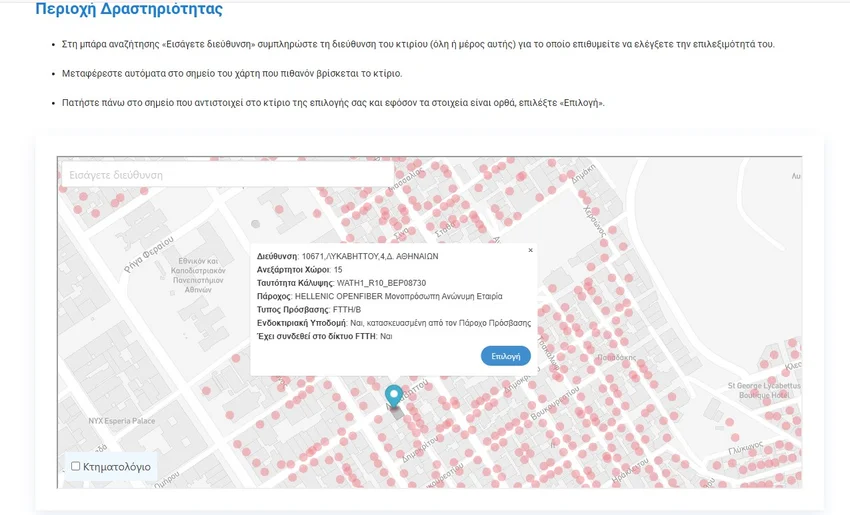Screen dimensions: 850x515
Task: Select St George Lycabettus Boutique Hotel label
Action: click(764, 390)
